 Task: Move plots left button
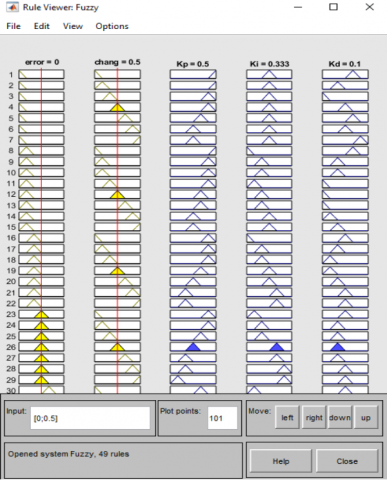pyautogui.click(x=287, y=418)
